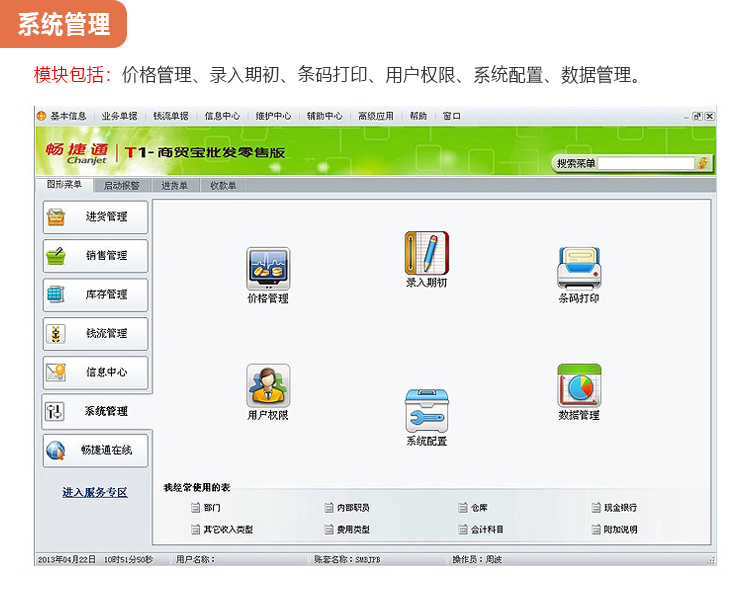Screen dimensions: 750x605
Task: Open the 内部职员 frequently used table
Action: [347, 507]
